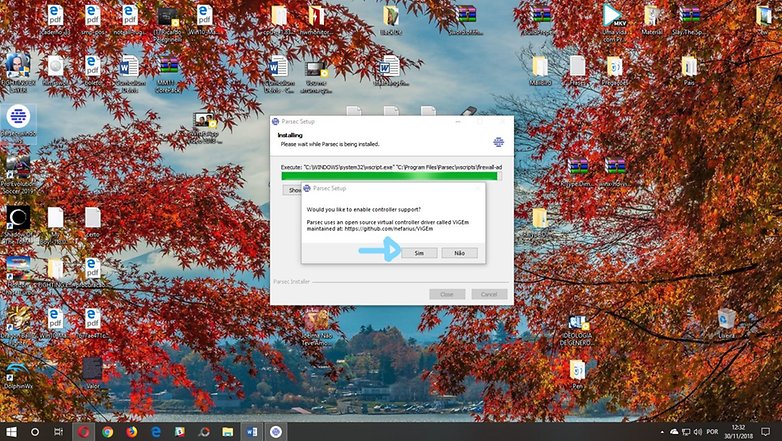Click the greyed Close button in installer
The image size is (782, 441).
pyautogui.click(x=447, y=294)
